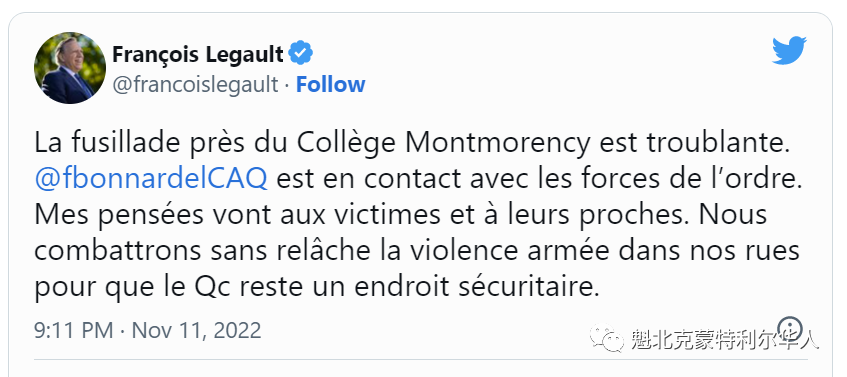
Task: Click the 魁北克蒙特利尔华人 watermark text
Action: coord(724,339)
